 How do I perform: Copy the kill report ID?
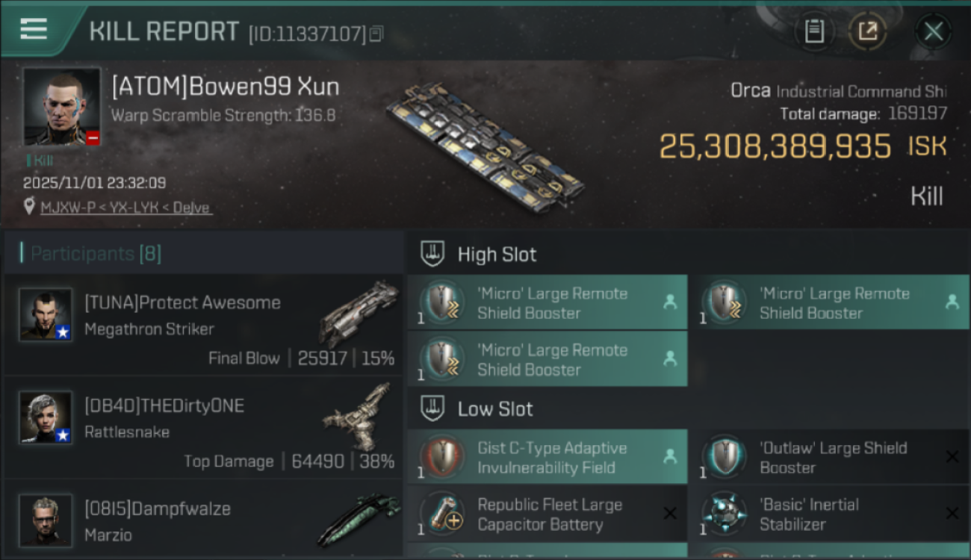(376, 34)
